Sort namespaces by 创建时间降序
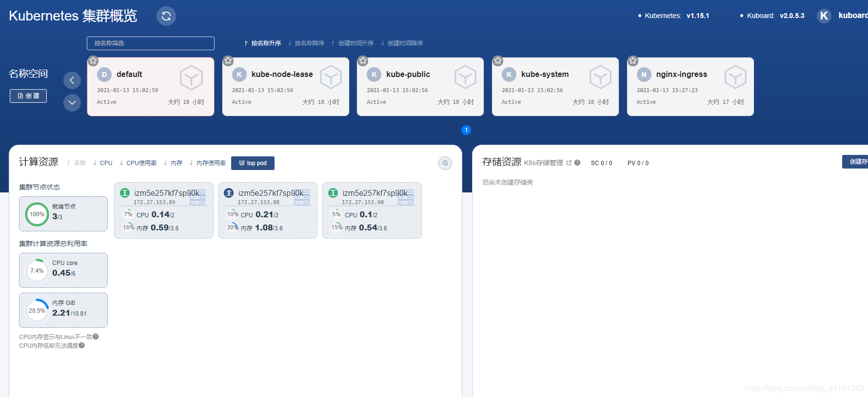 tap(402, 43)
